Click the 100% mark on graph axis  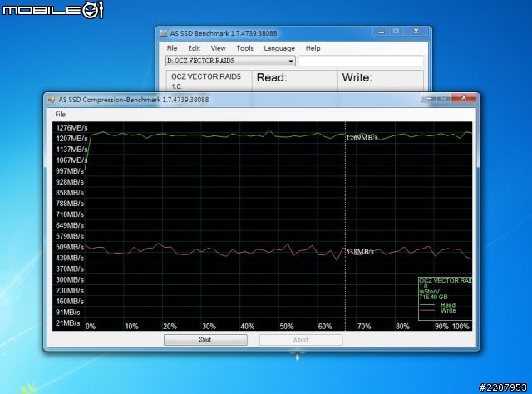click(x=461, y=327)
